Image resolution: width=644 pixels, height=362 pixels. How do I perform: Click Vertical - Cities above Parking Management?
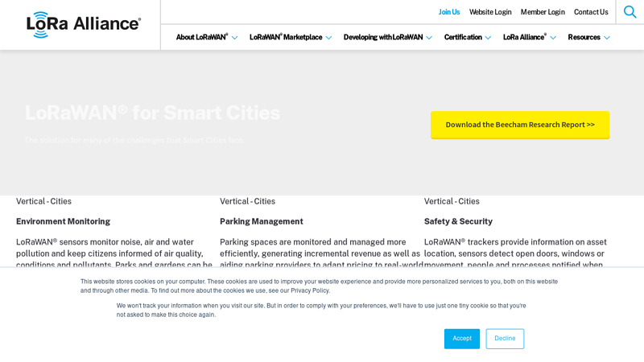tap(248, 202)
